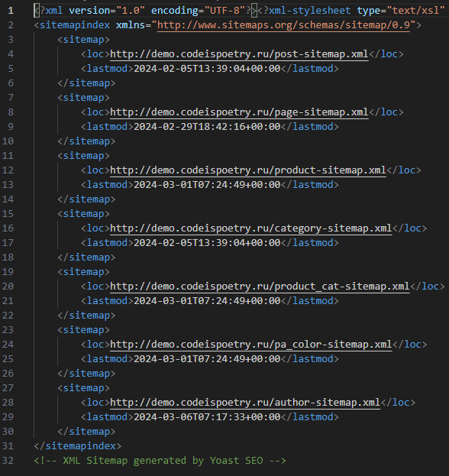Click the opening sitemap tag on line 27
449x476 pixels.
pos(83,387)
